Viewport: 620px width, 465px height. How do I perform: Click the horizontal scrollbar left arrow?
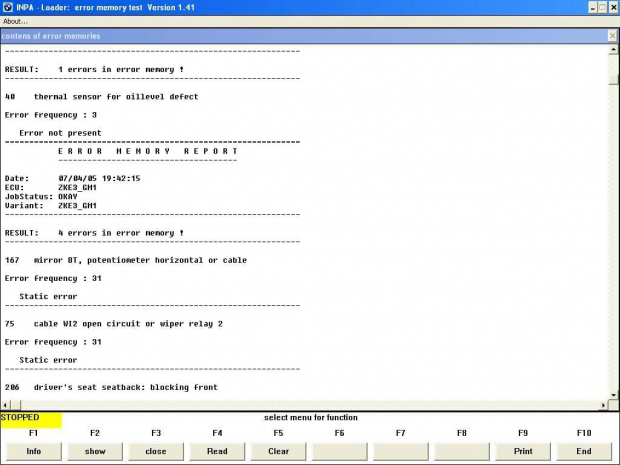coord(5,405)
